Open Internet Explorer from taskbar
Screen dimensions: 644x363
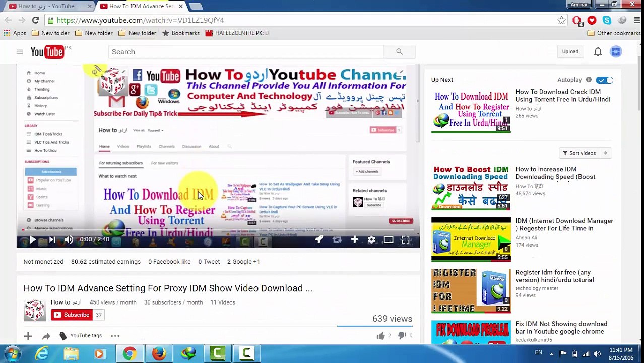[42, 354]
